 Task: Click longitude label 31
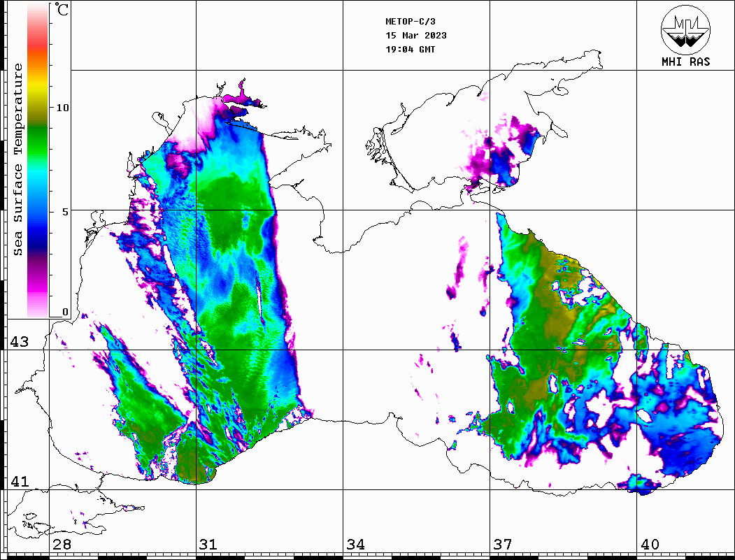point(208,545)
